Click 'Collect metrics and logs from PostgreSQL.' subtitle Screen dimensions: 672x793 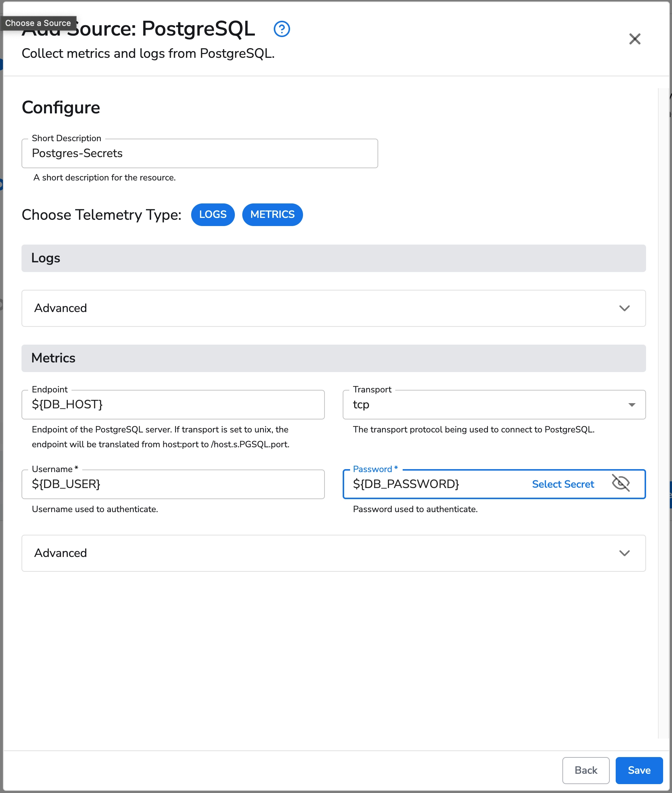[148, 53]
